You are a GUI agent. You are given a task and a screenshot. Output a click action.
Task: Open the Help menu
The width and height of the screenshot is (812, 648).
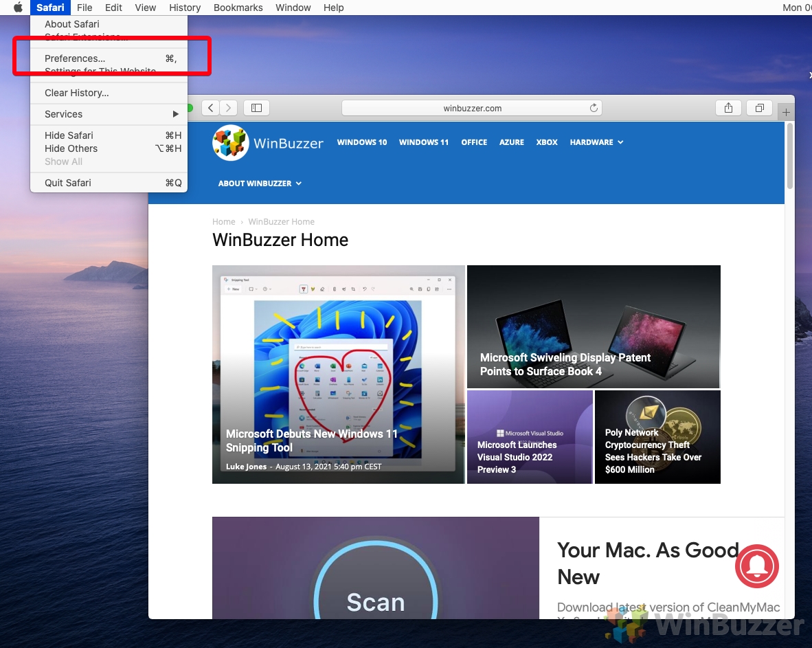pos(333,8)
